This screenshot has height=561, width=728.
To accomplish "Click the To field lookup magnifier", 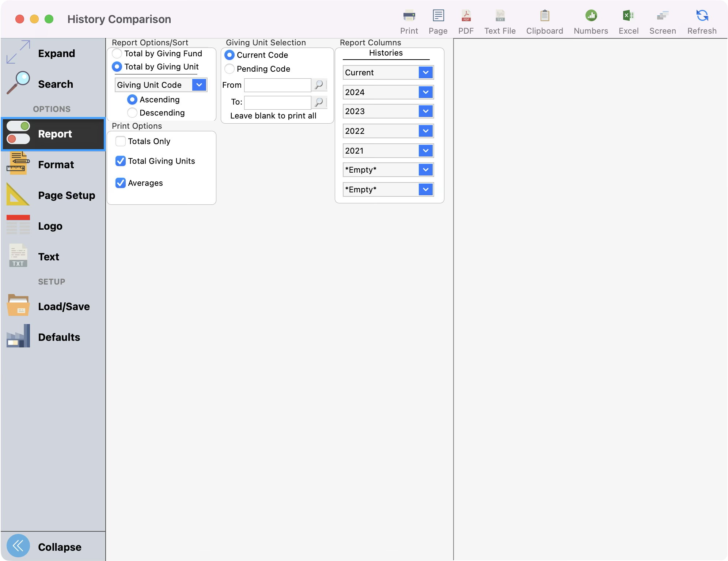I will click(x=319, y=102).
